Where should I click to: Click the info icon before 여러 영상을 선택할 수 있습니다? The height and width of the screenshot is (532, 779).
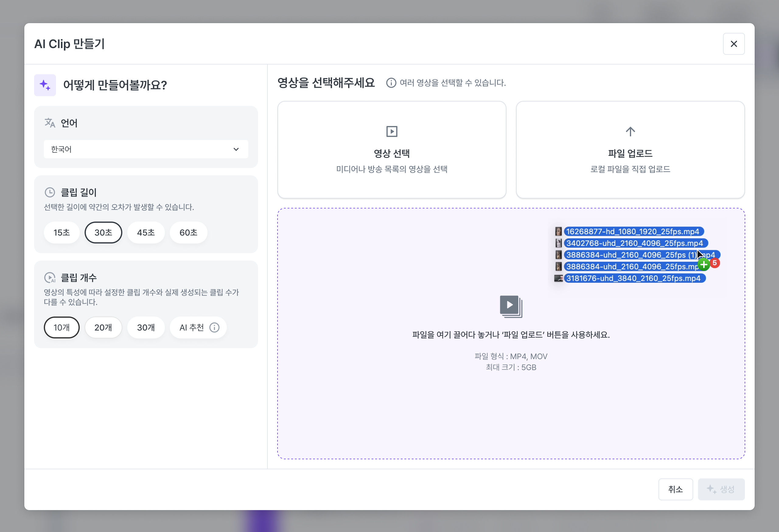[x=391, y=83]
